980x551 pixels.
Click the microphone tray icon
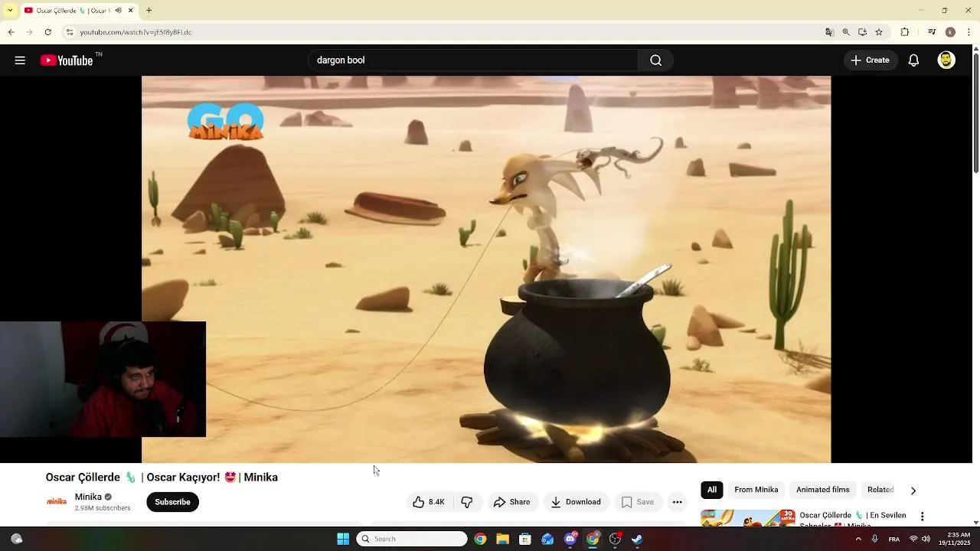(874, 539)
